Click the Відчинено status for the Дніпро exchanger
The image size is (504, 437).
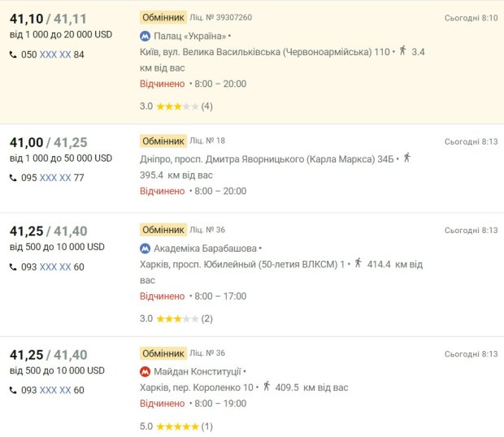(x=162, y=191)
